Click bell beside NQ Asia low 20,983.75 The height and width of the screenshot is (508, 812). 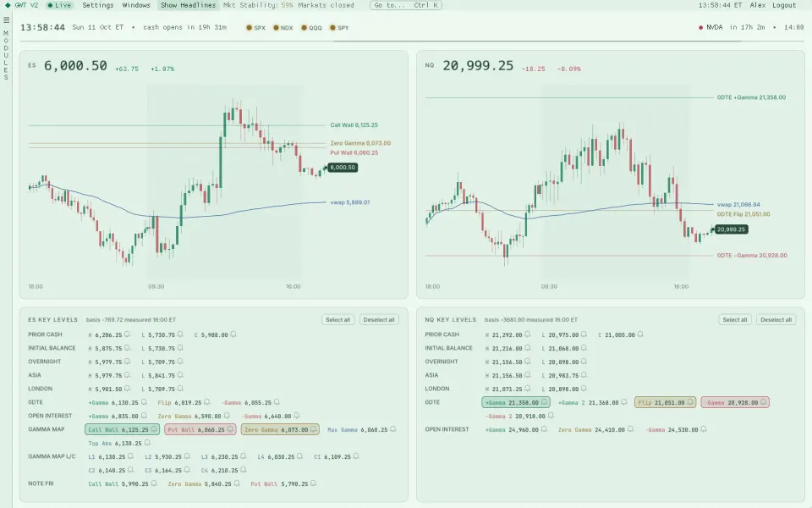click(584, 375)
